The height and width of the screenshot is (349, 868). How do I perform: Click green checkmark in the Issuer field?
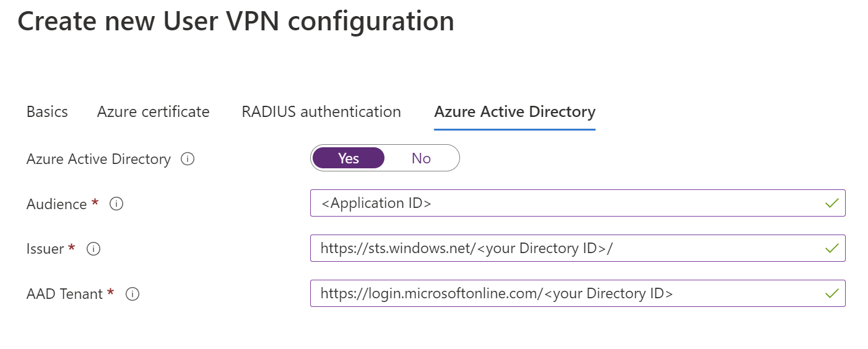[x=832, y=248]
